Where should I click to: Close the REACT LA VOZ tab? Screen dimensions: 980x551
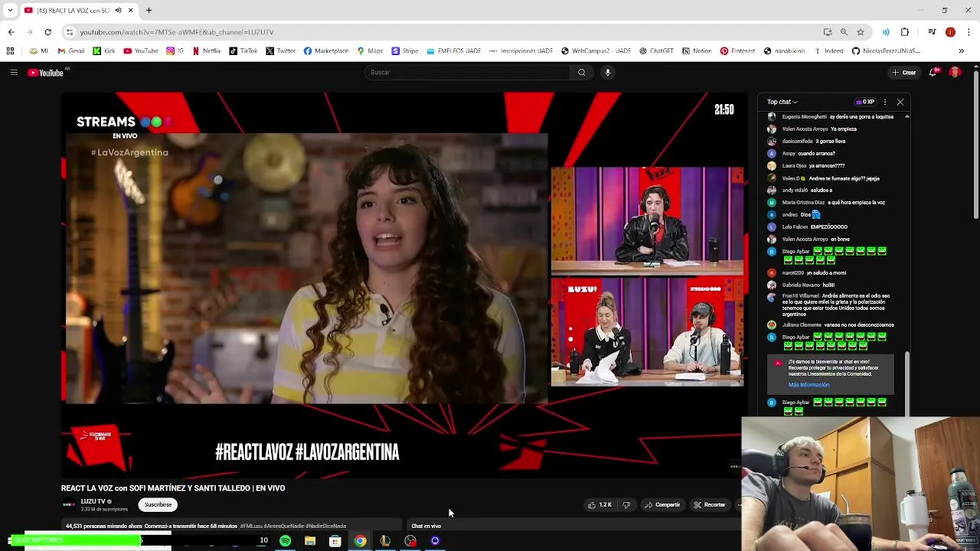pyautogui.click(x=130, y=11)
